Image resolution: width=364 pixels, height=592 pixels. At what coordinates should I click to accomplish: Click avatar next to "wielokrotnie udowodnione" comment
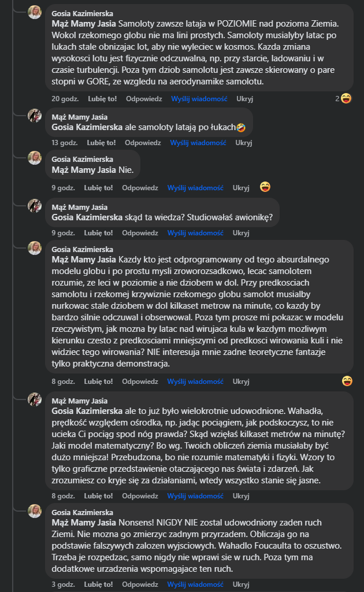point(35,399)
